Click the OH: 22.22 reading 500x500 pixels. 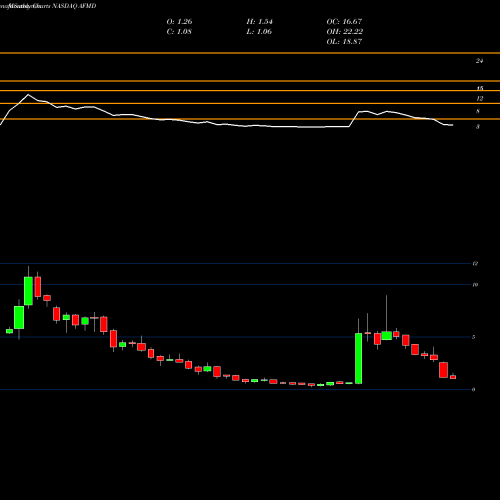tap(345, 31)
